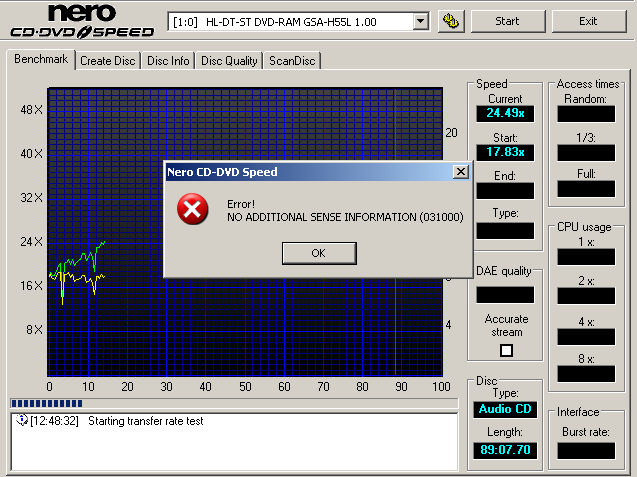The width and height of the screenshot is (637, 477).
Task: Expand the drive selection dropdown arrow
Action: [421, 21]
